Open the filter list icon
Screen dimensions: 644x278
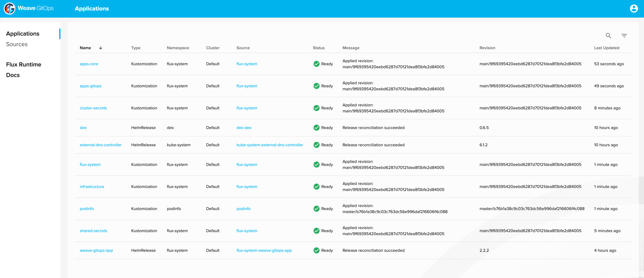coord(624,36)
